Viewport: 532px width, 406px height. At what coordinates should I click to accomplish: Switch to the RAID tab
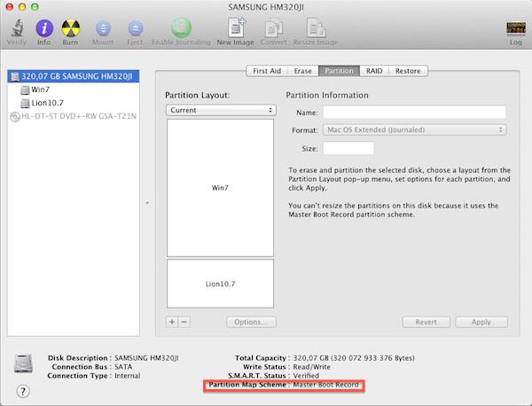[x=372, y=70]
